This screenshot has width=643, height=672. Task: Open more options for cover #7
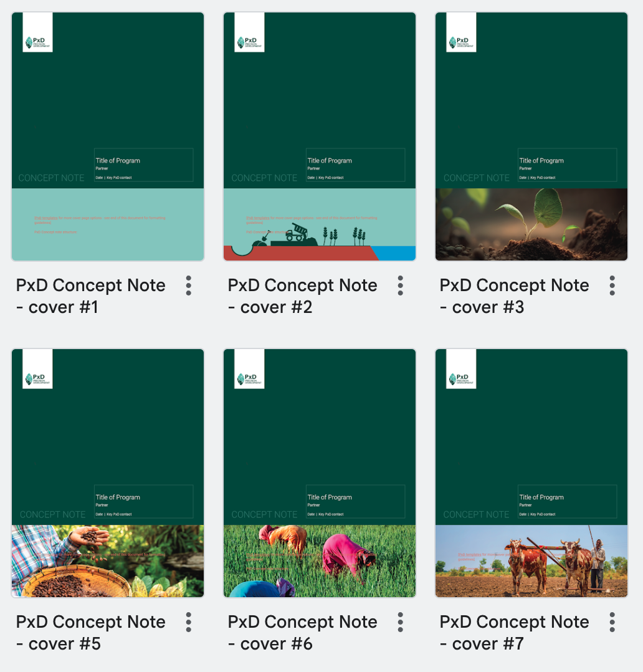coord(612,622)
